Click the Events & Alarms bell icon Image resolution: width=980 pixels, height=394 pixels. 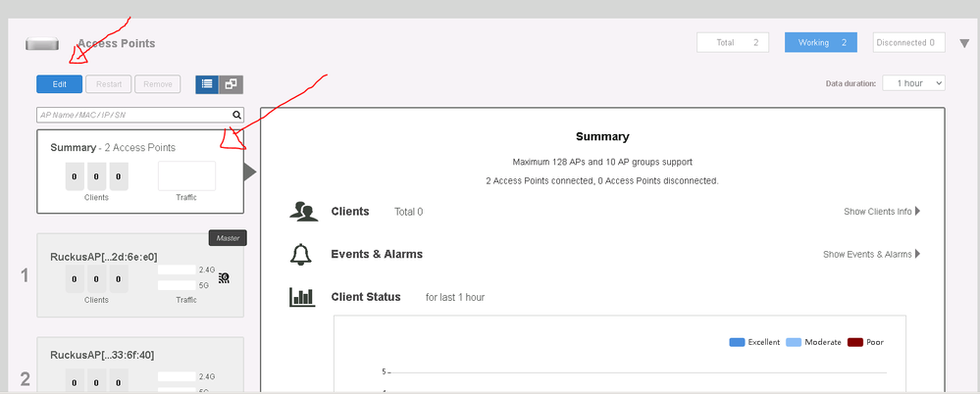[x=301, y=255]
